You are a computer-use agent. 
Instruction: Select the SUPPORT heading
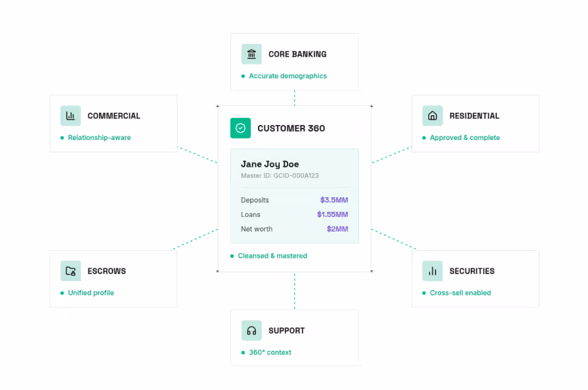tap(286, 331)
